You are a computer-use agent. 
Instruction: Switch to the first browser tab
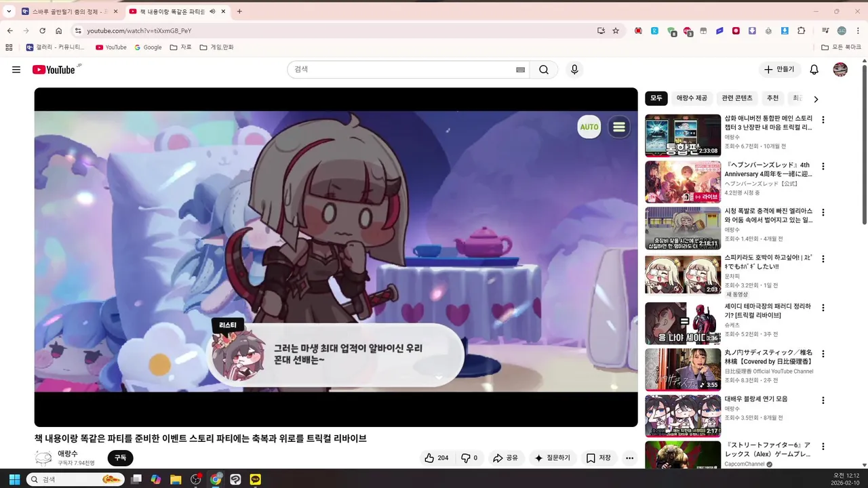pos(69,12)
